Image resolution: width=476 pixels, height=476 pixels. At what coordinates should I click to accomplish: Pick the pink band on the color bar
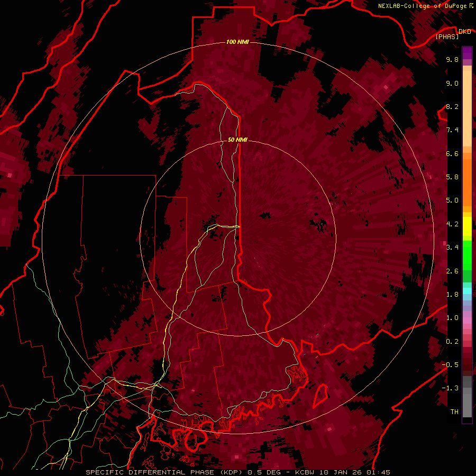(467, 321)
